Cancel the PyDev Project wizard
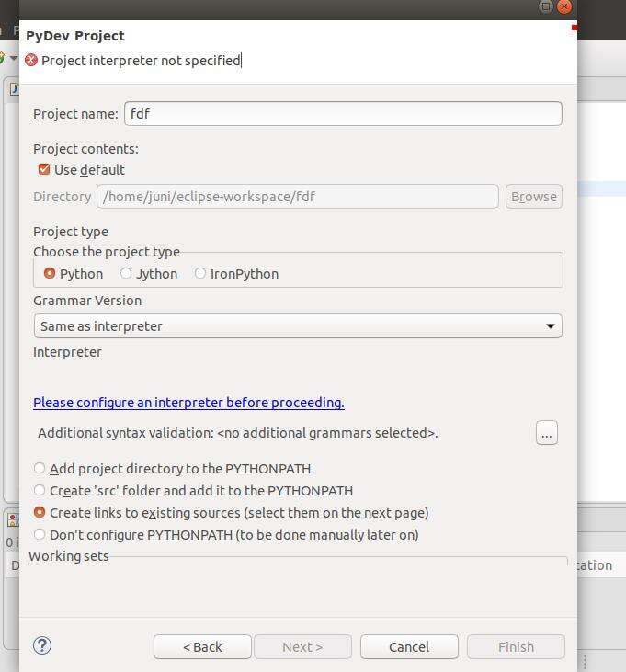 point(409,646)
